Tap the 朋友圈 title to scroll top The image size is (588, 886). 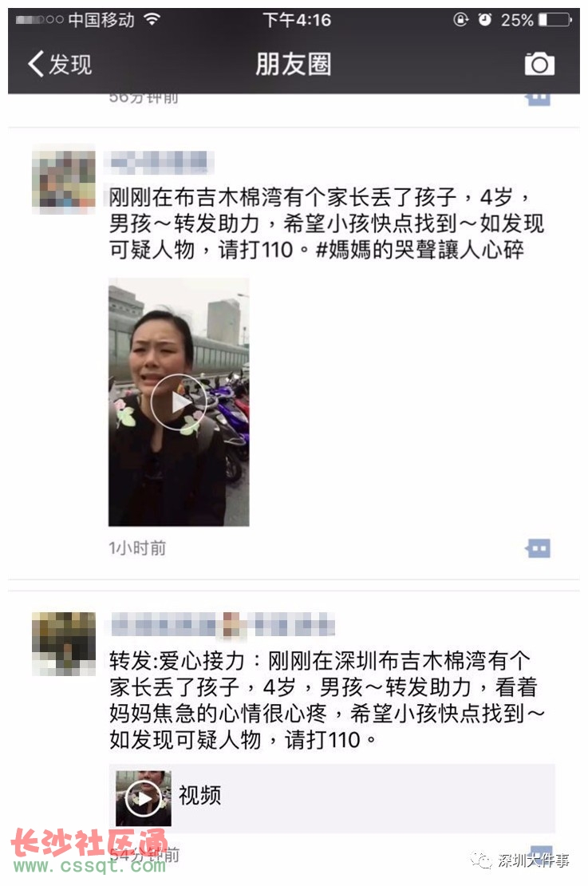coord(293,64)
